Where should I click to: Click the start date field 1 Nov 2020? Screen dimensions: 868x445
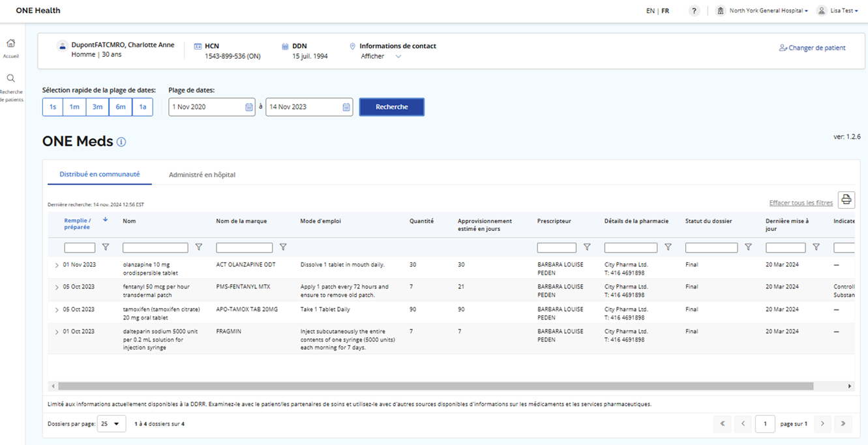coord(212,107)
